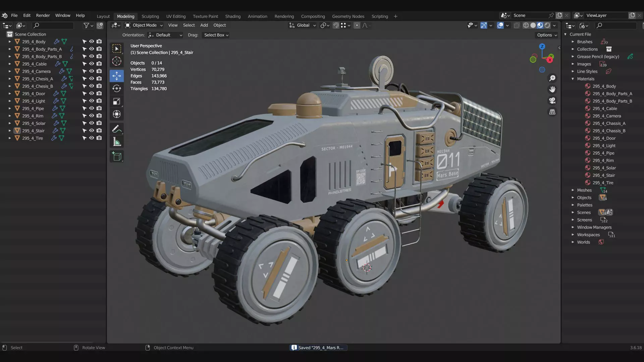Open the viewport Select menu
Screen dimensions: 644x362
tap(189, 25)
